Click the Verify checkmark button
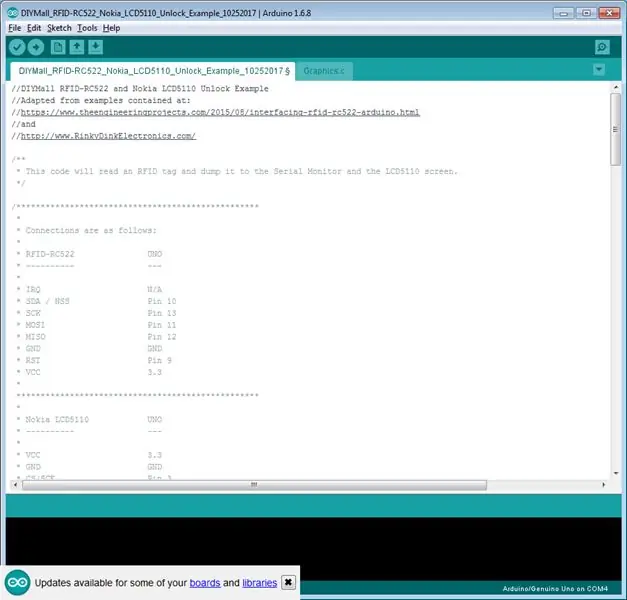 [x=17, y=47]
